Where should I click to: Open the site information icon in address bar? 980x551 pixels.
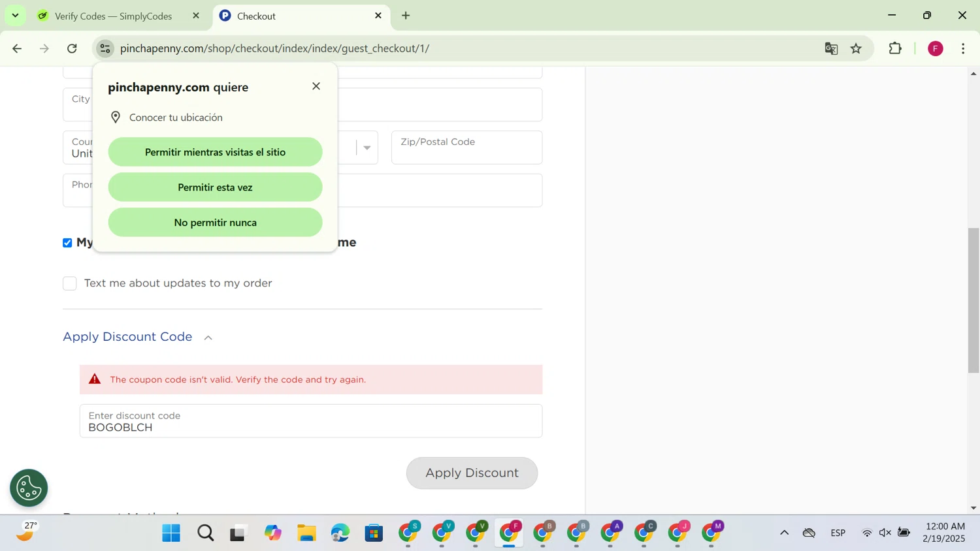coord(105,48)
